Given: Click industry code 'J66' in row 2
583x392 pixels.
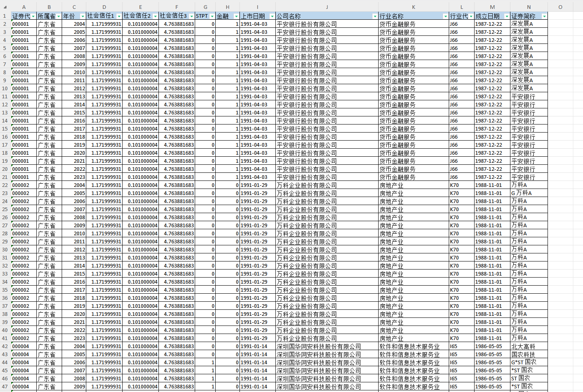Looking at the screenshot, I should tap(462, 24).
